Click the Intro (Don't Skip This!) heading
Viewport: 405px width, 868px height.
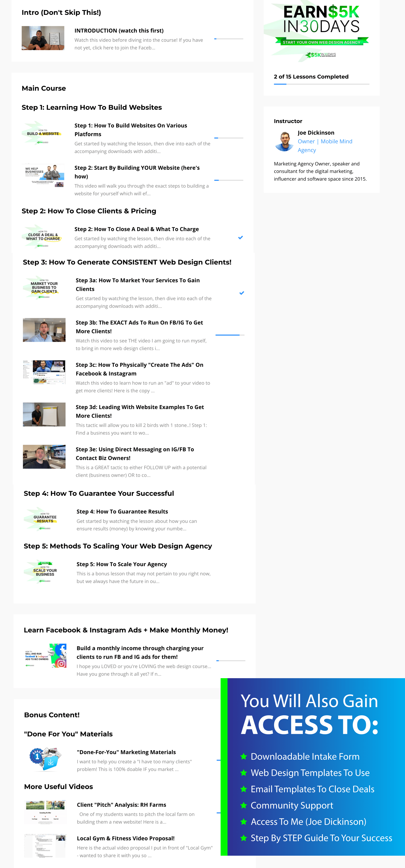[61, 12]
